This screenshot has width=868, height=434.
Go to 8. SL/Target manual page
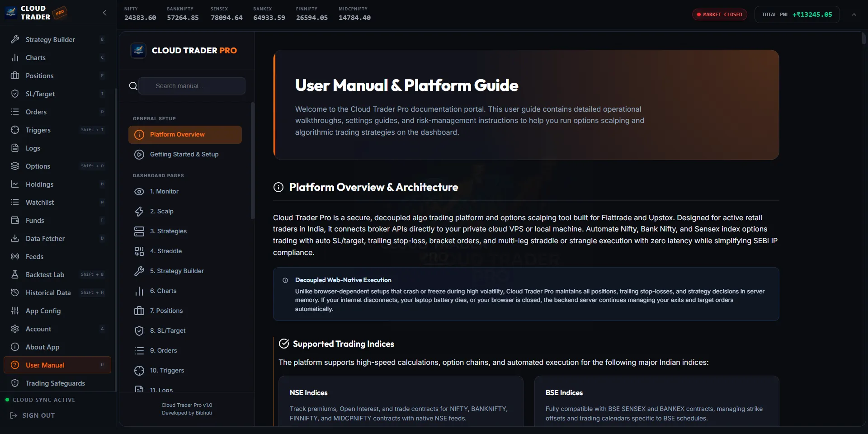[185, 331]
